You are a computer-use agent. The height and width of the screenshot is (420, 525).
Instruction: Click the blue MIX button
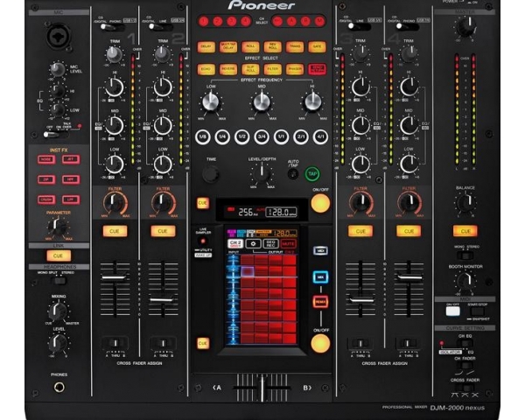320,277
